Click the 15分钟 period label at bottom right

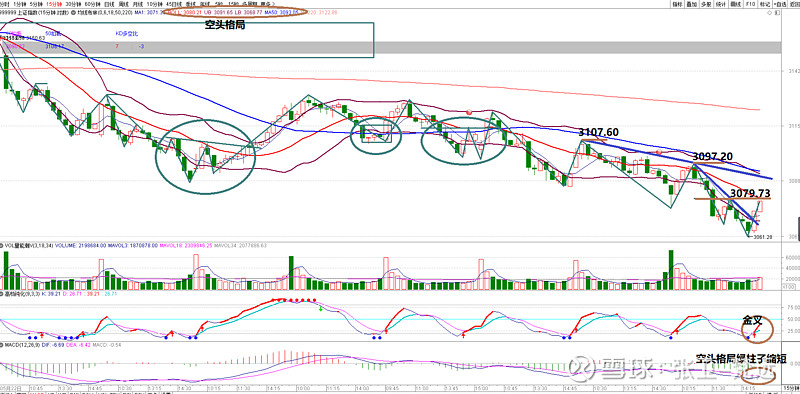pos(792,388)
